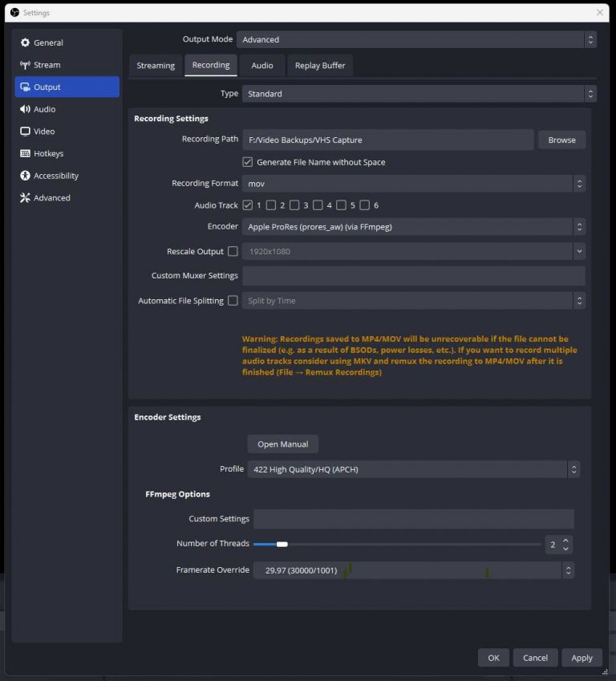Image resolution: width=616 pixels, height=681 pixels.
Task: Open Hotkeys settings via keyboard icon
Action: click(x=25, y=153)
